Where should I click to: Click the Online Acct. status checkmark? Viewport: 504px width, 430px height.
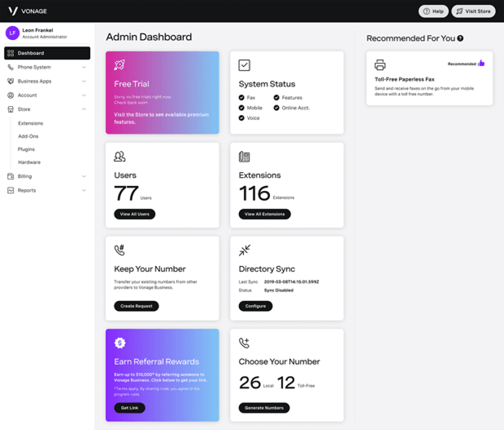point(276,108)
